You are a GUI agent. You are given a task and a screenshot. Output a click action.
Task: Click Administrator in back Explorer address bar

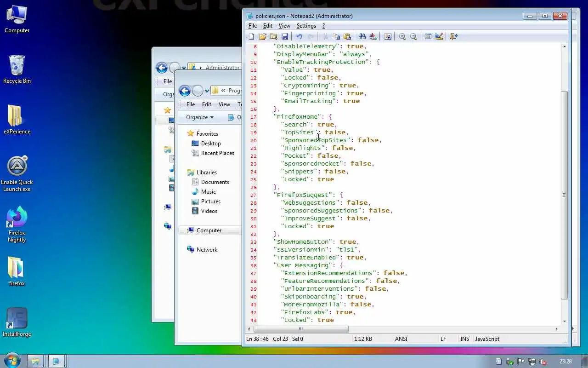point(222,68)
